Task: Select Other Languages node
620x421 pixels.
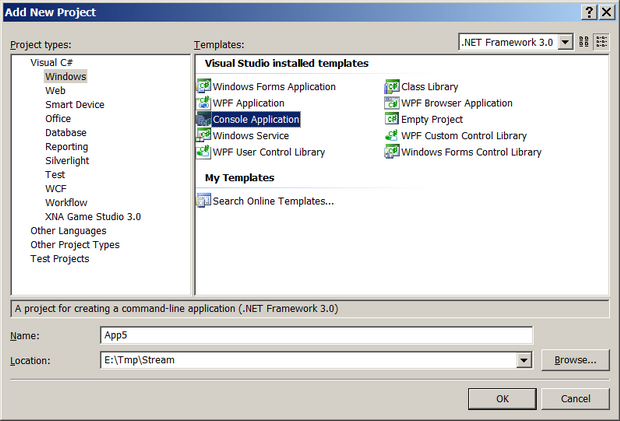Action: tap(68, 230)
